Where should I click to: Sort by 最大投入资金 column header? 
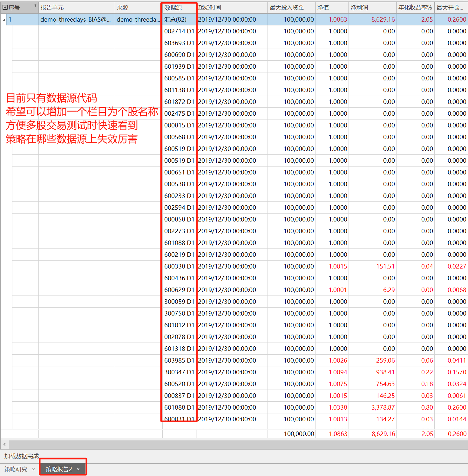click(291, 8)
